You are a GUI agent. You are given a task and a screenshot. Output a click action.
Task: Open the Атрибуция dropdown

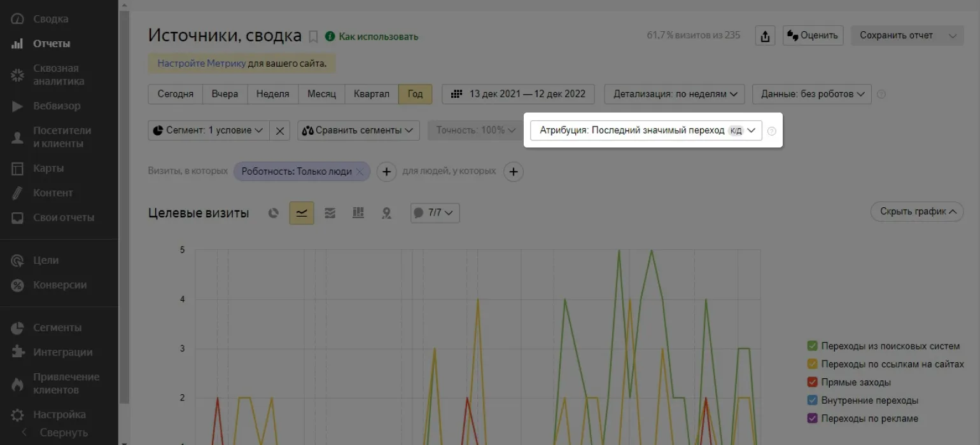tap(646, 130)
